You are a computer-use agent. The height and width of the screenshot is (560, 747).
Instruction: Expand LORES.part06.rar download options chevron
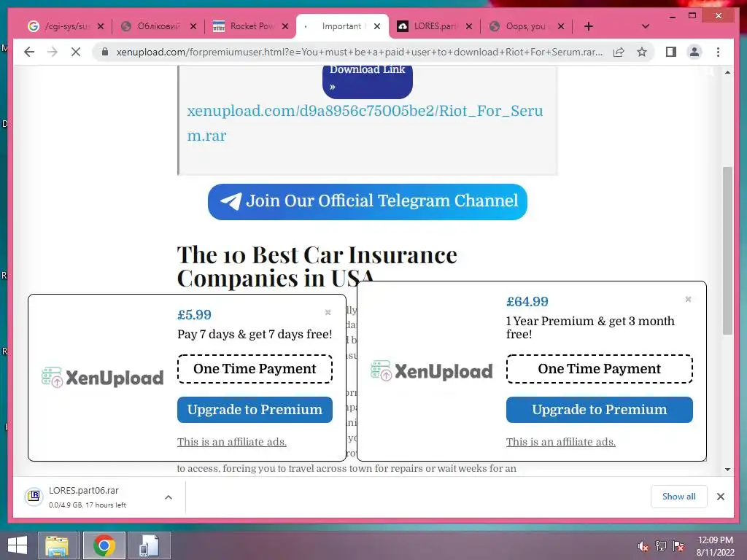169,497
